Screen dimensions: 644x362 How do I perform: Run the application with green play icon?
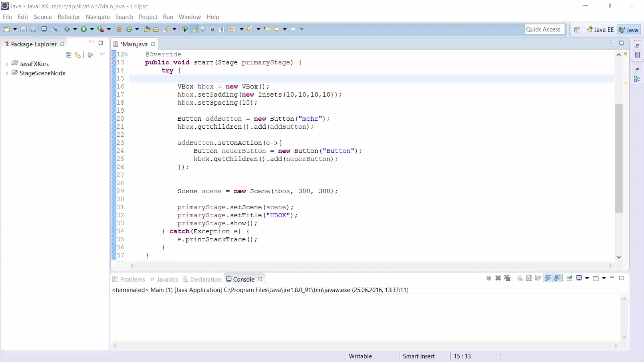click(x=84, y=29)
